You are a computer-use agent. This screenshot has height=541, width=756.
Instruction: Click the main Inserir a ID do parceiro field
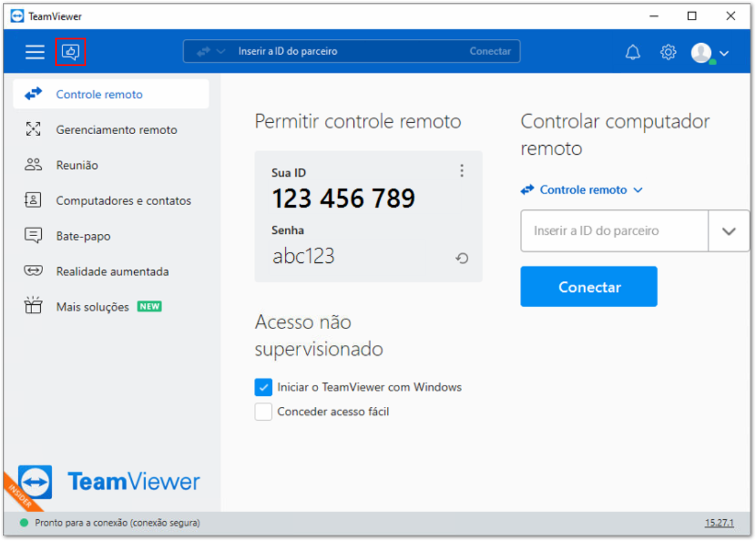click(615, 231)
